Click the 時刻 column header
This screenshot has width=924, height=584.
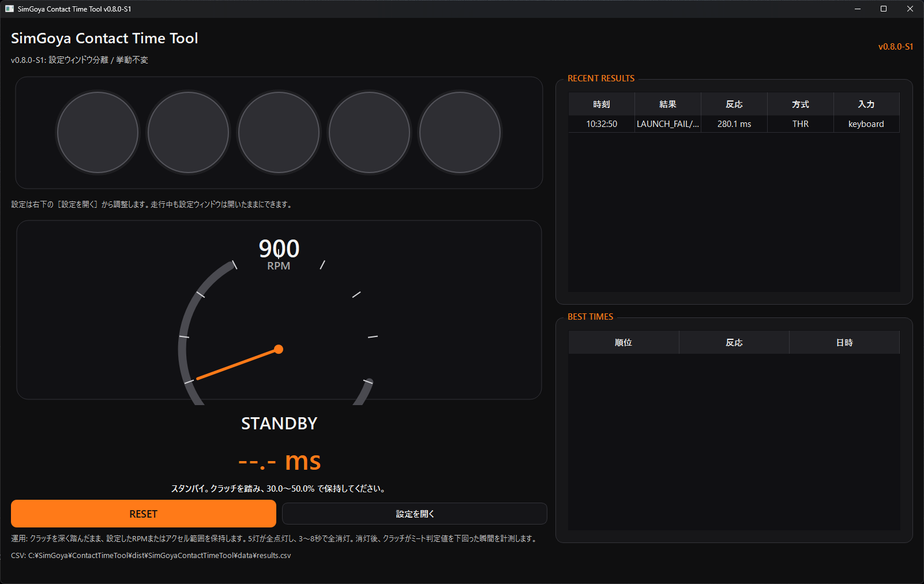(602, 104)
